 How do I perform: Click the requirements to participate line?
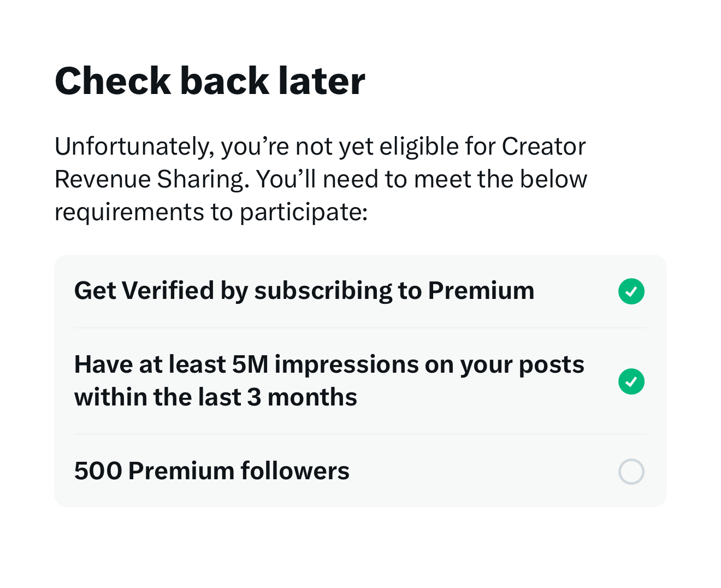tap(211, 213)
